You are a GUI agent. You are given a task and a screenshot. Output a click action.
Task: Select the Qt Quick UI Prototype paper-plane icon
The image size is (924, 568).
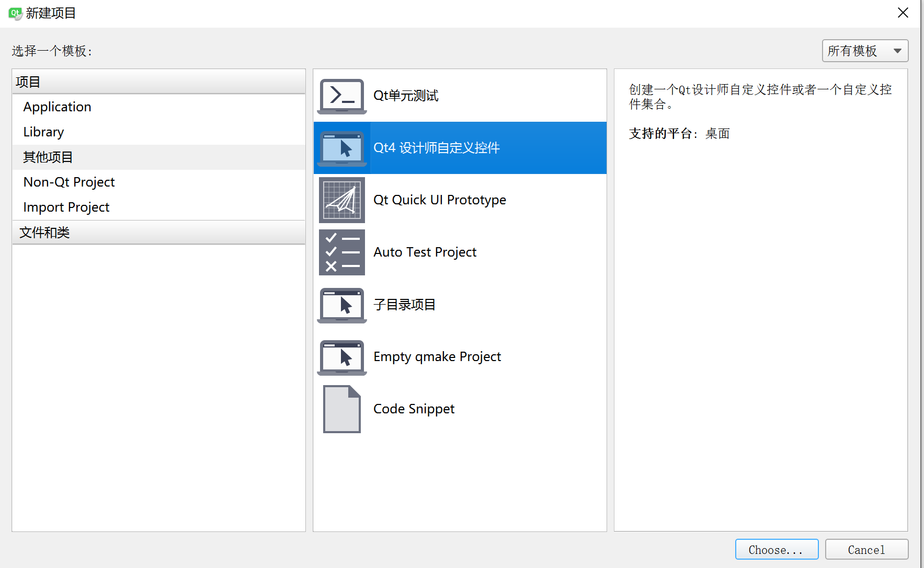click(341, 200)
